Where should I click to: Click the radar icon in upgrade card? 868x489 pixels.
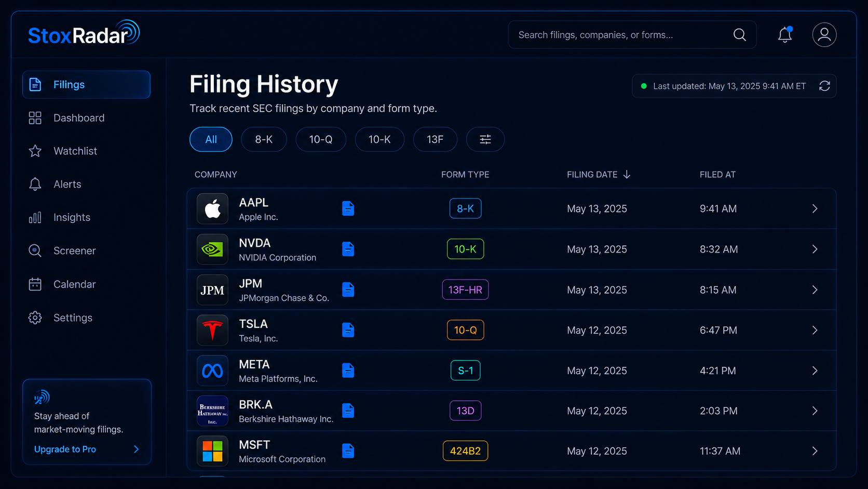pos(42,398)
